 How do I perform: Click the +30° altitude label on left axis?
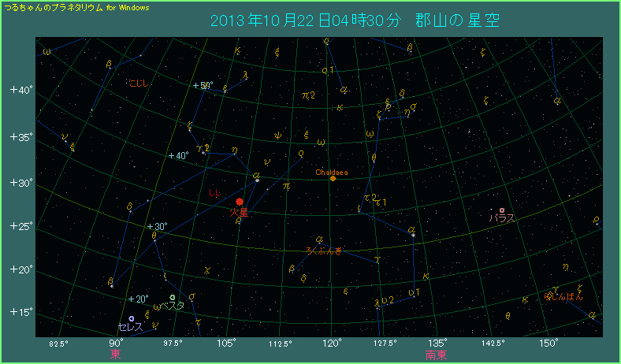[20, 183]
